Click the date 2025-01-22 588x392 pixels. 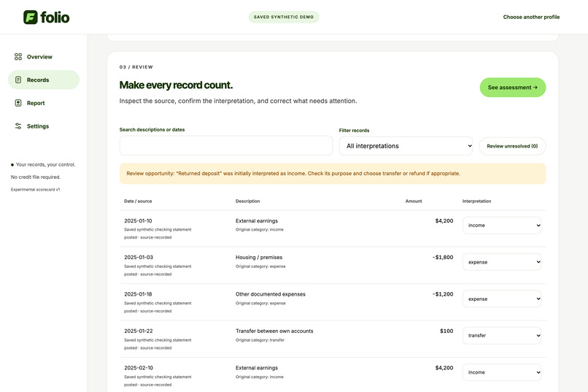(x=139, y=331)
